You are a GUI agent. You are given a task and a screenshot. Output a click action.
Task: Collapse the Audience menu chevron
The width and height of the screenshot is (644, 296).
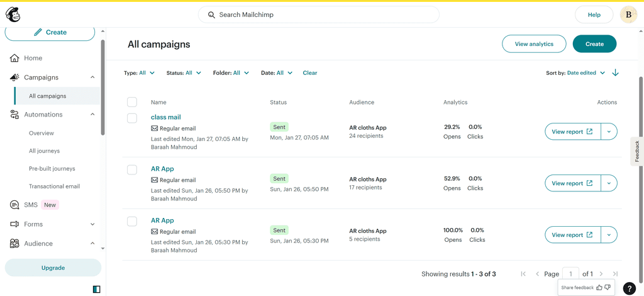point(92,243)
